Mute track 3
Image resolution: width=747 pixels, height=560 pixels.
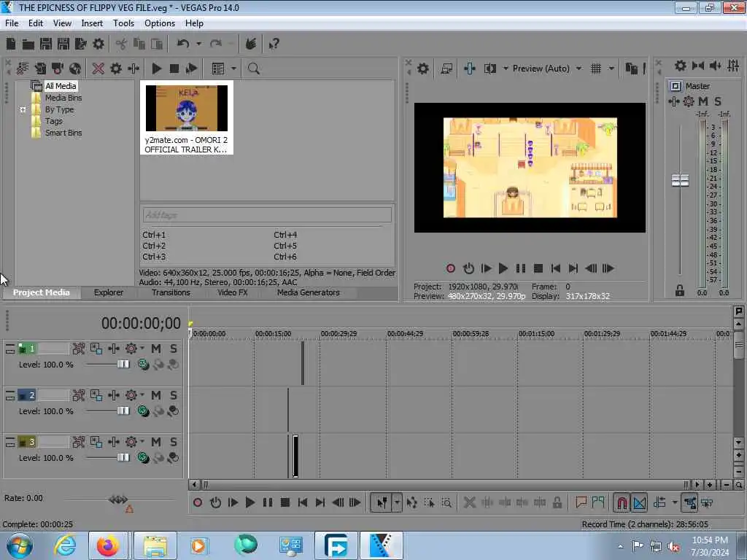[x=156, y=442]
